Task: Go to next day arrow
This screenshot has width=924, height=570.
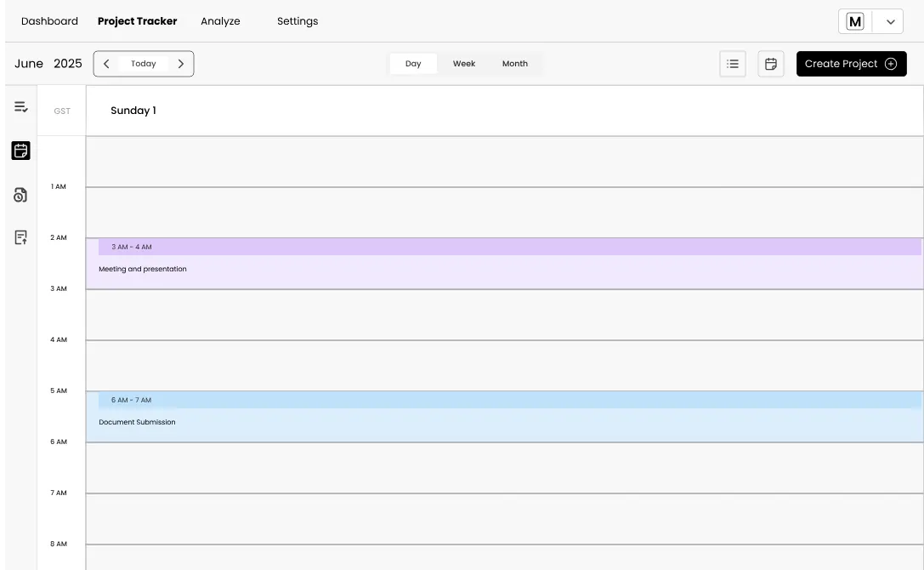Action: pos(181,64)
